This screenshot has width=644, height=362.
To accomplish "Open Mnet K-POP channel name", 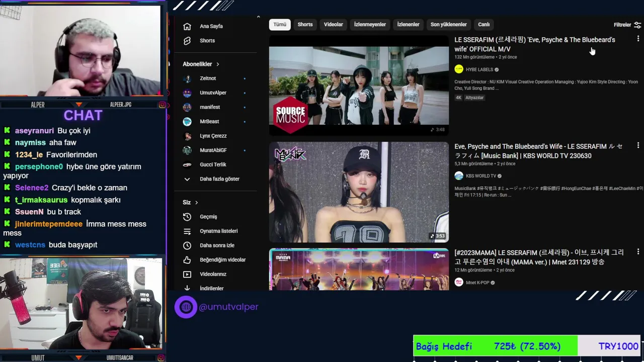I will click(x=477, y=283).
